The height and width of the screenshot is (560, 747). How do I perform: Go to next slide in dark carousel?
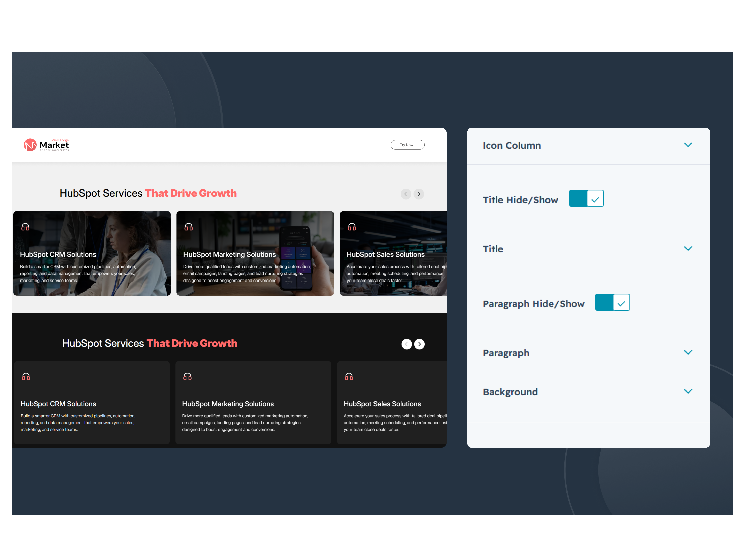[x=419, y=344]
